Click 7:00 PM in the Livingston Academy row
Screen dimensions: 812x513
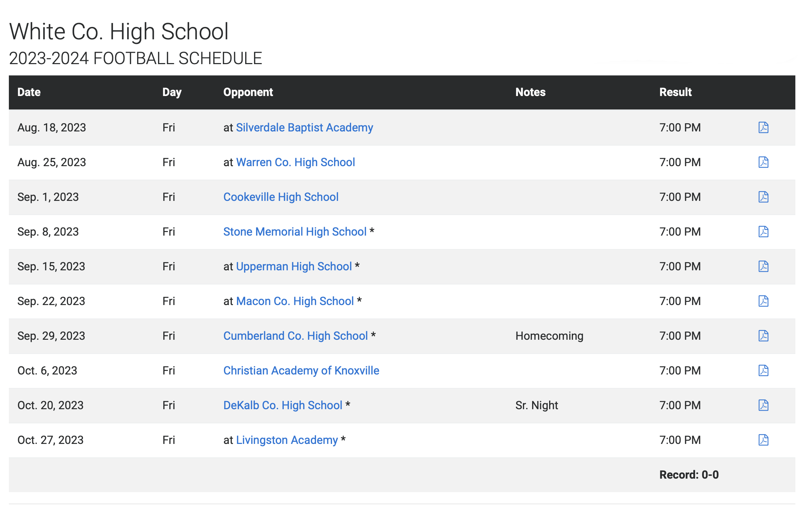680,440
